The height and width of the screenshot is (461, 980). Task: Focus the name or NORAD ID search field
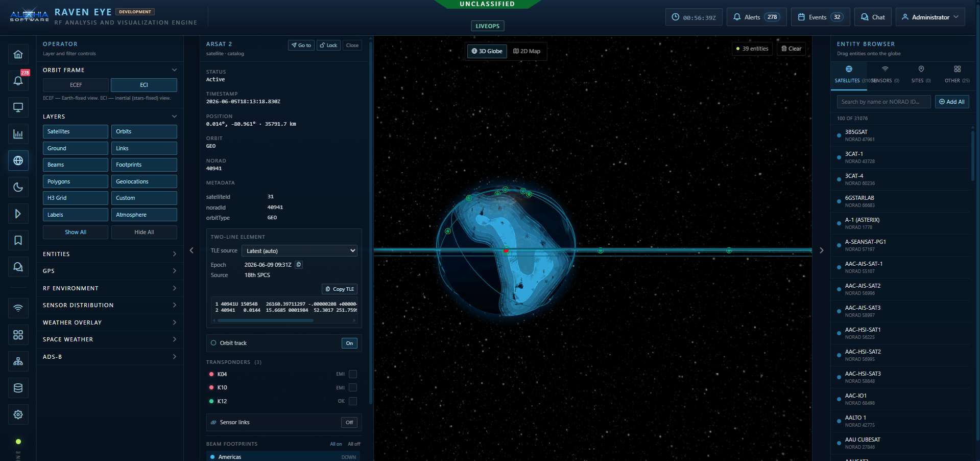pyautogui.click(x=883, y=102)
